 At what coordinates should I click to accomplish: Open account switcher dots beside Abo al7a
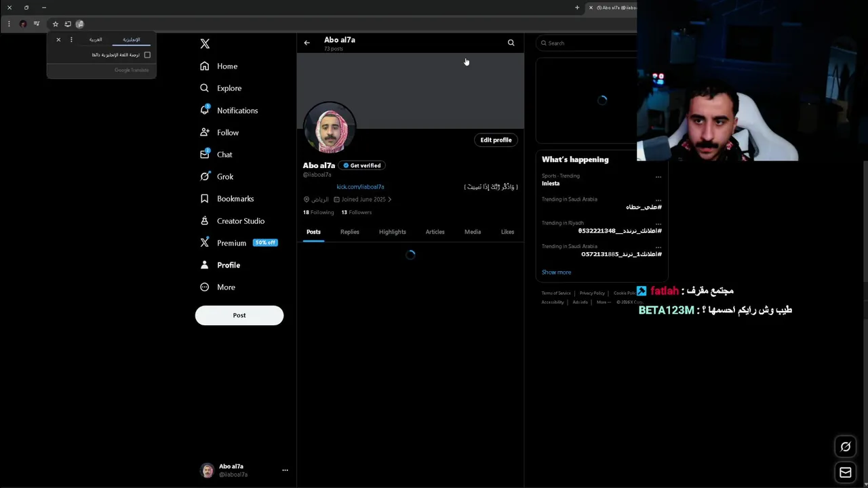tap(285, 470)
